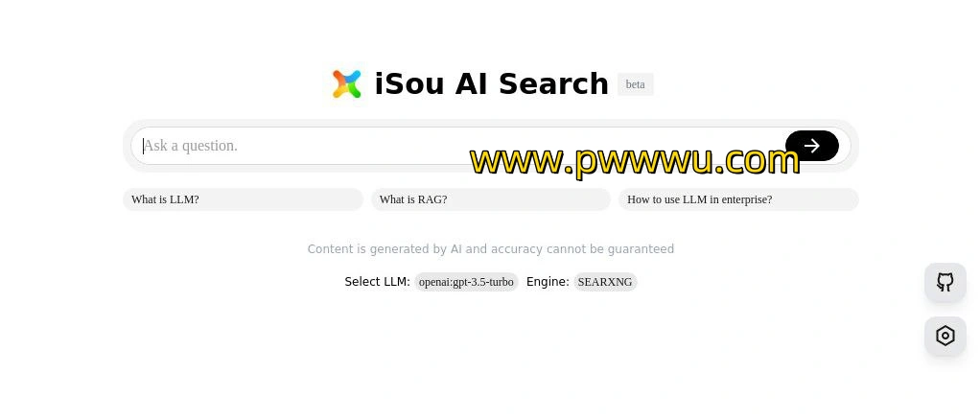The width and height of the screenshot is (980, 420).
Task: Click the colorful iSou logo icon
Action: coord(346,83)
